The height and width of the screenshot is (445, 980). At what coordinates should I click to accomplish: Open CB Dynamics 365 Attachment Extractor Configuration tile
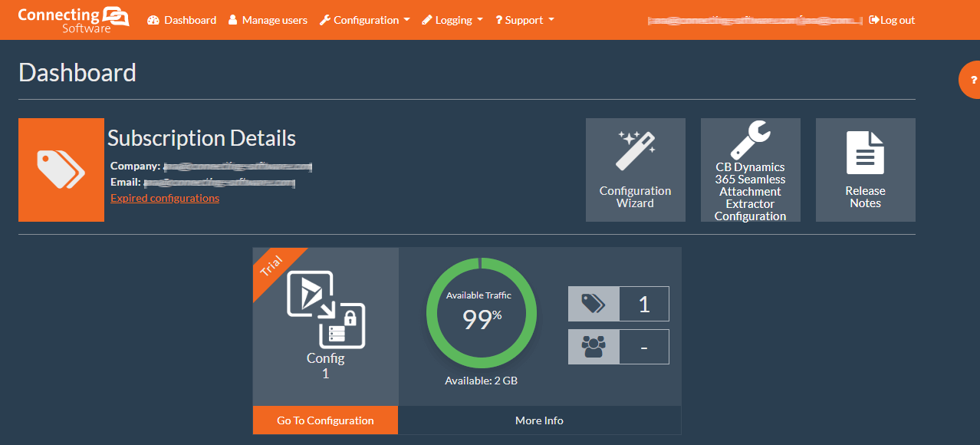click(751, 170)
